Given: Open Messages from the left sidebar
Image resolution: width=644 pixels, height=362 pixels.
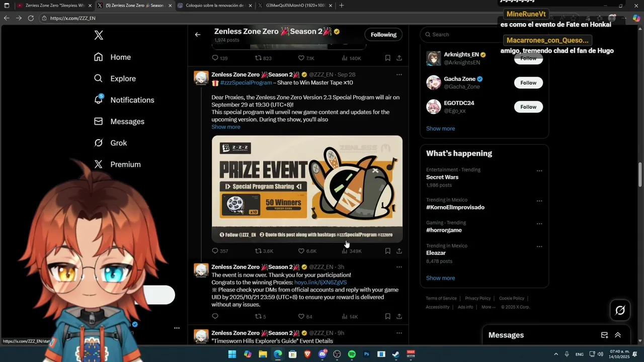Looking at the screenshot, I should coord(119,122).
